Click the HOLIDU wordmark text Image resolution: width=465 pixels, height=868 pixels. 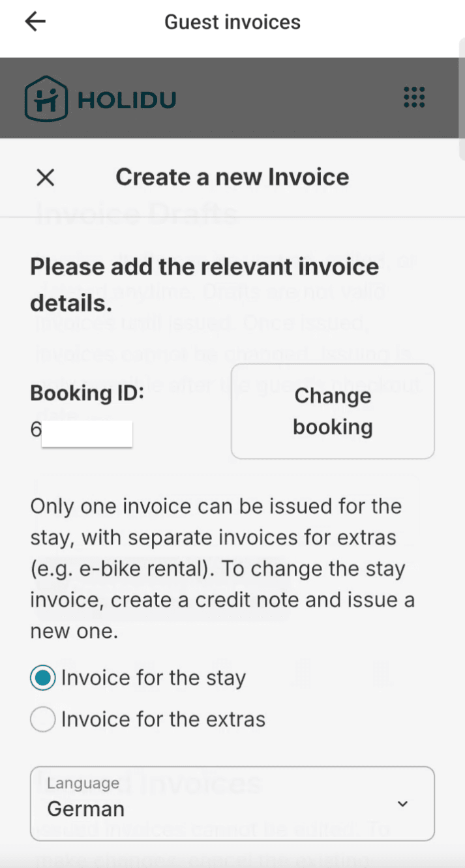[x=127, y=100]
